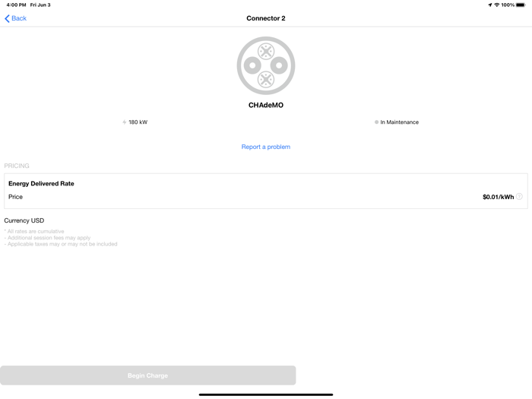532x399 pixels.
Task: Click the Price label in pricing card
Action: click(x=16, y=197)
